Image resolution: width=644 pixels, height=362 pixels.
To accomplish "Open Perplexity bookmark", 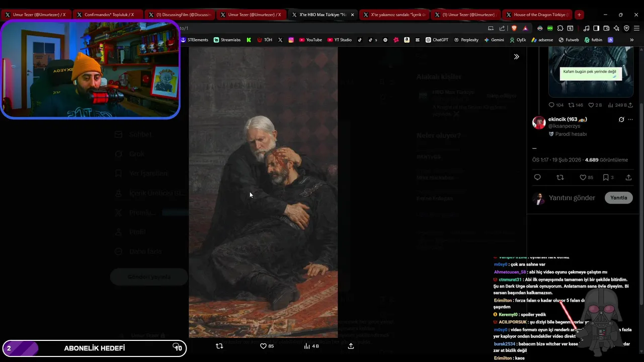I will (466, 40).
